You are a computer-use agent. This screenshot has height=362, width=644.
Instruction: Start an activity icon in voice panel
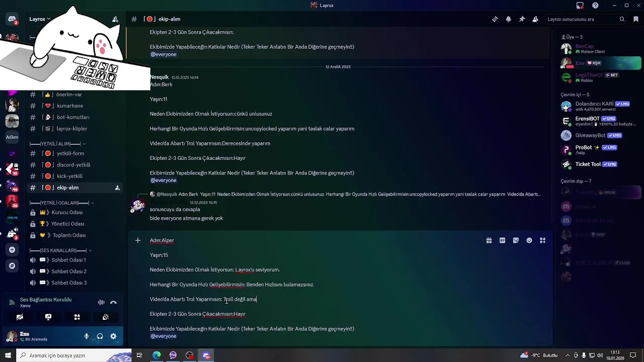(77, 317)
